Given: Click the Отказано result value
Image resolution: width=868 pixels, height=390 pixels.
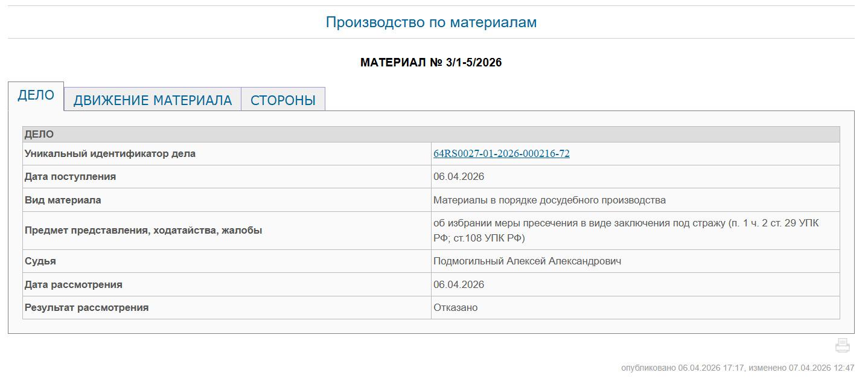Looking at the screenshot, I should click(455, 308).
